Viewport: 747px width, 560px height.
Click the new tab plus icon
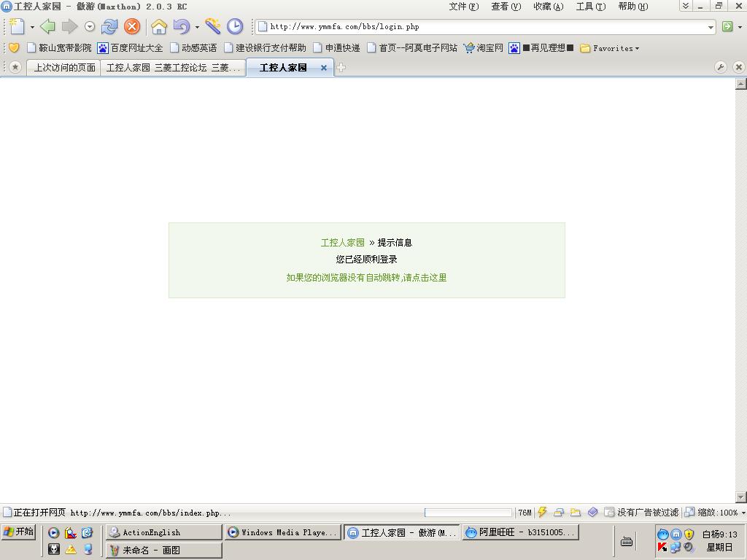(x=341, y=68)
